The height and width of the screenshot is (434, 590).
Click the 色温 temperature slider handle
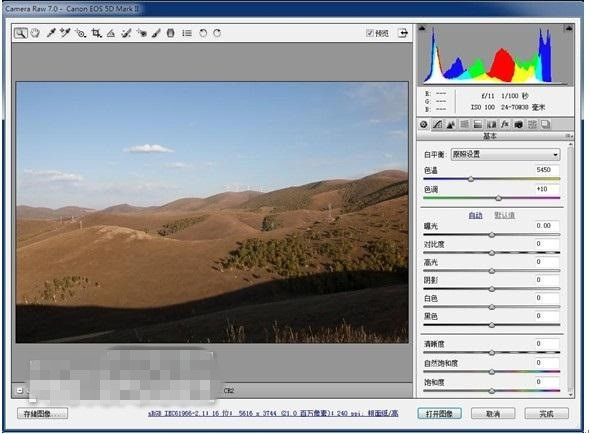pos(471,179)
